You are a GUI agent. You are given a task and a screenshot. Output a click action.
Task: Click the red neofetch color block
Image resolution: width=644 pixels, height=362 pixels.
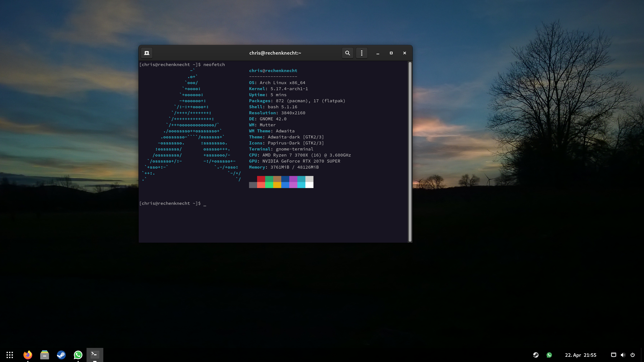(261, 179)
